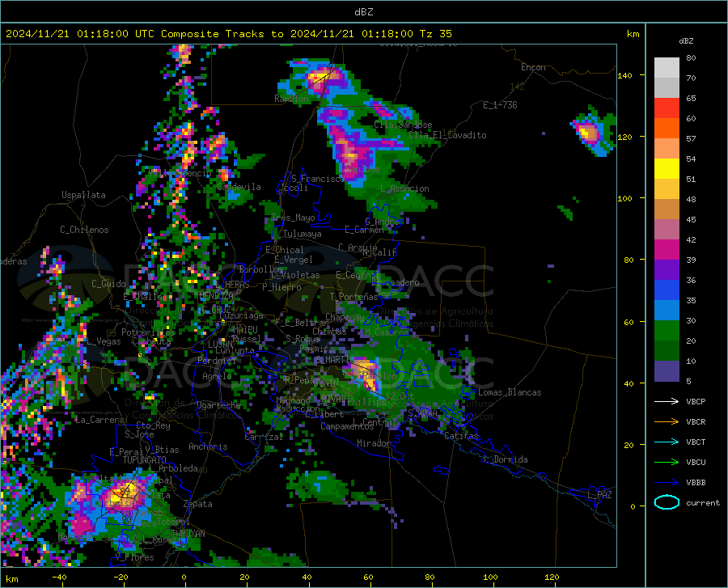This screenshot has height=588, width=728.
Task: Click the 'MENDOZA' city label
Action: click(x=216, y=296)
